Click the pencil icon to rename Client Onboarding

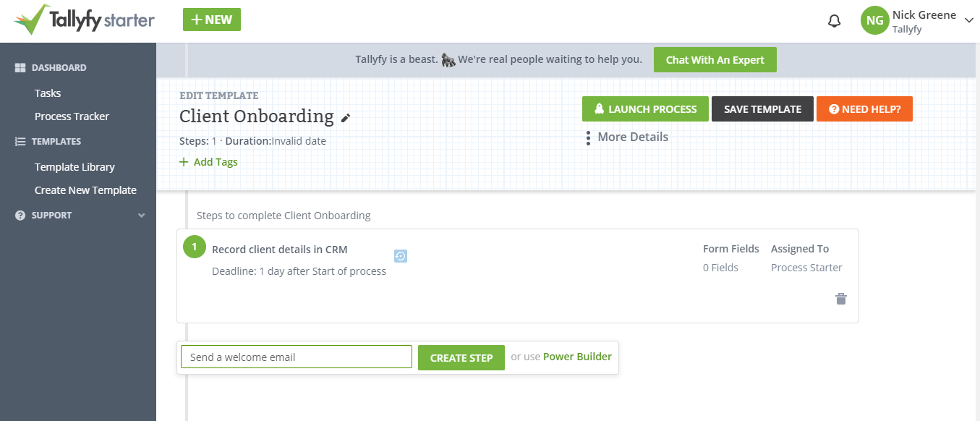tap(346, 117)
